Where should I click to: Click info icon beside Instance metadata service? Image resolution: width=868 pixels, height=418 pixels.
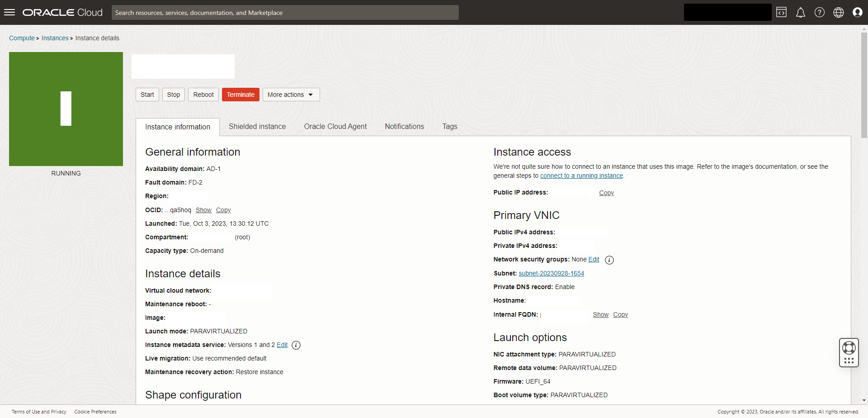[296, 345]
